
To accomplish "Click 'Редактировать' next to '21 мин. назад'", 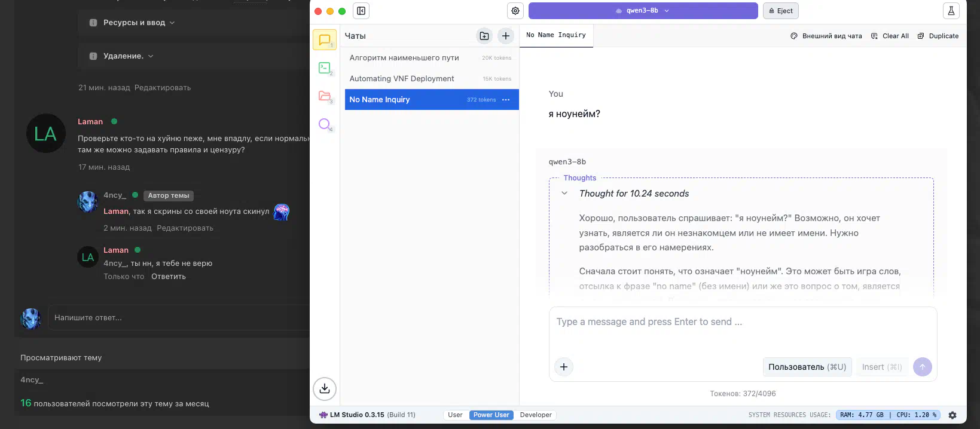I will (x=163, y=88).
